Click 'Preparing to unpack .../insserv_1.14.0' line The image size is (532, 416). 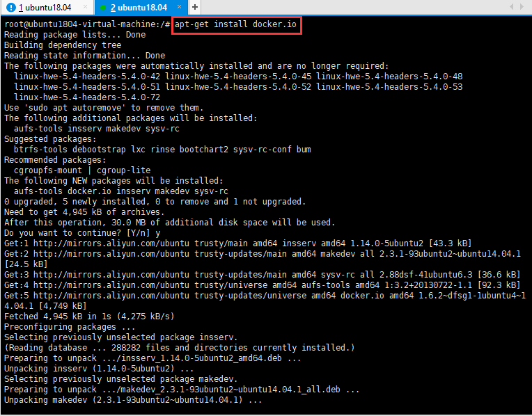click(x=152, y=358)
